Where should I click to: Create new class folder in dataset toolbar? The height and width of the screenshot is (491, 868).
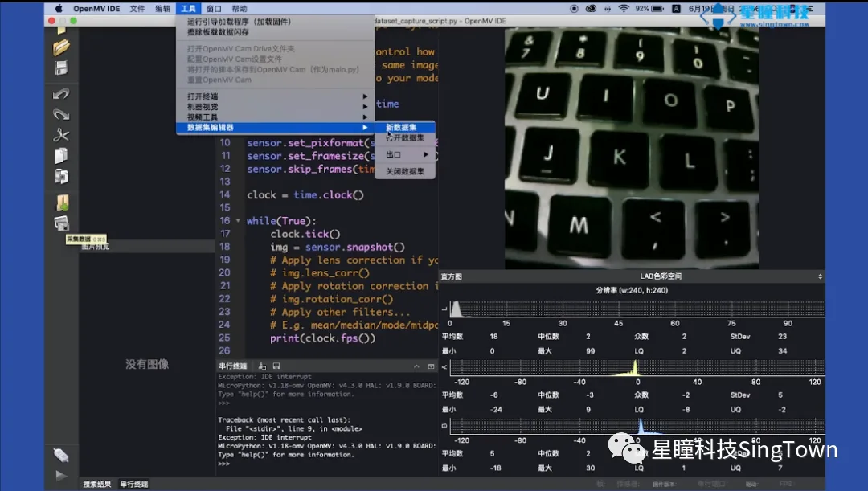pyautogui.click(x=62, y=203)
